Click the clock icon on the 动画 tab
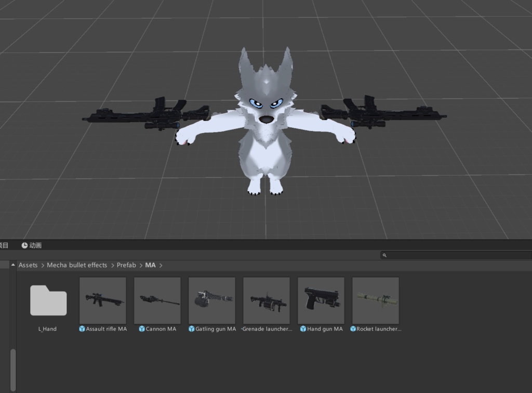This screenshot has height=393, width=532. (24, 245)
